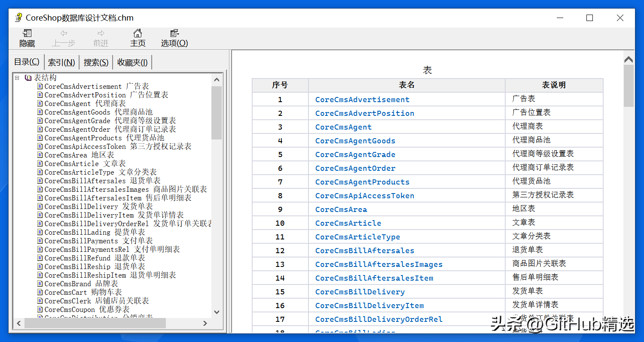The height and width of the screenshot is (342, 644).
Task: Click page icon beside CoreCmsArticle 文章表
Action: pyautogui.click(x=40, y=163)
